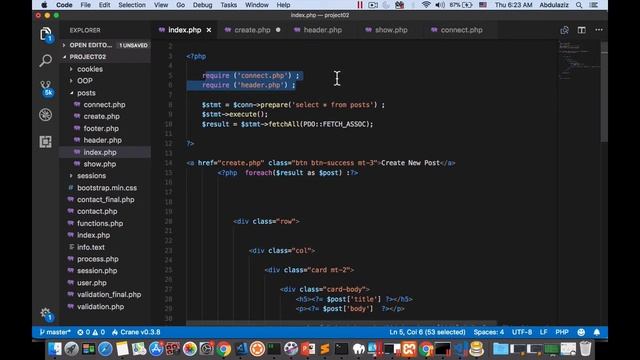Open notifications bell in status bar
The width and height of the screenshot is (640, 360).
coord(597,332)
